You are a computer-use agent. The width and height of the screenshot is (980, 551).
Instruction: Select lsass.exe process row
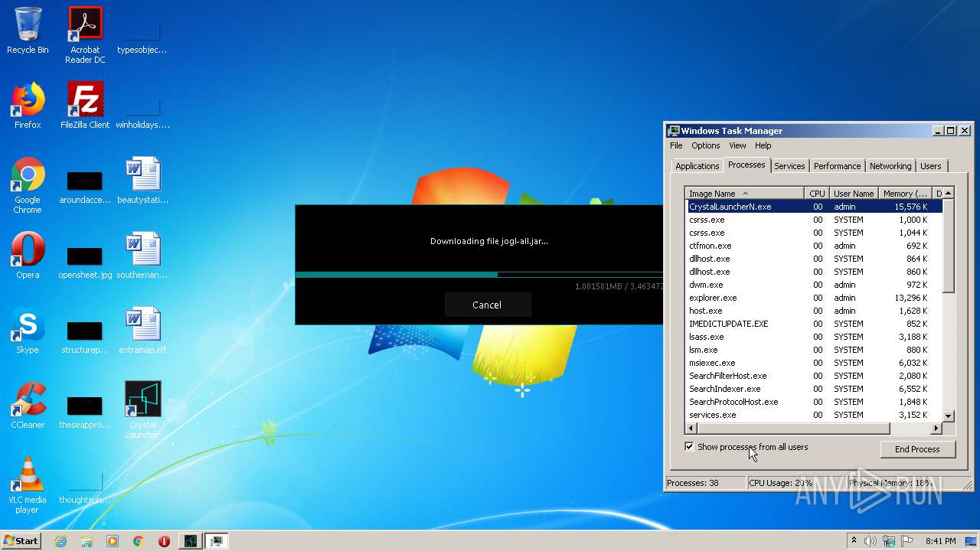[x=814, y=337]
